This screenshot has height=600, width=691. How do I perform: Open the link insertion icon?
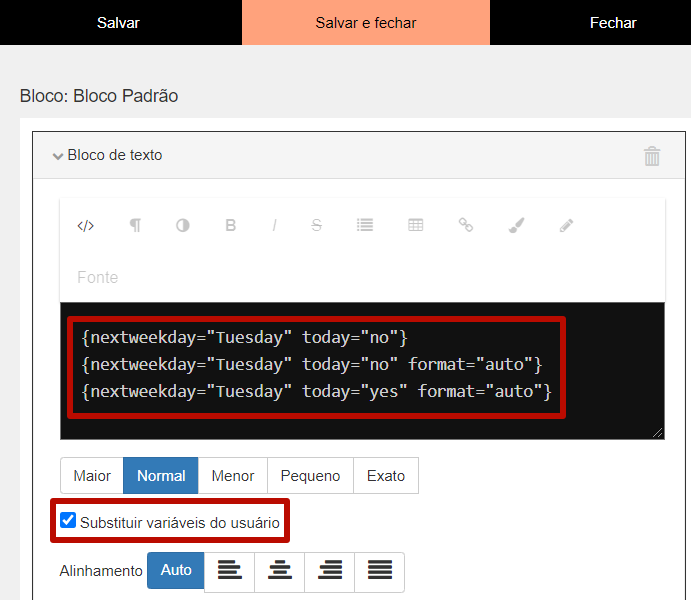point(466,225)
